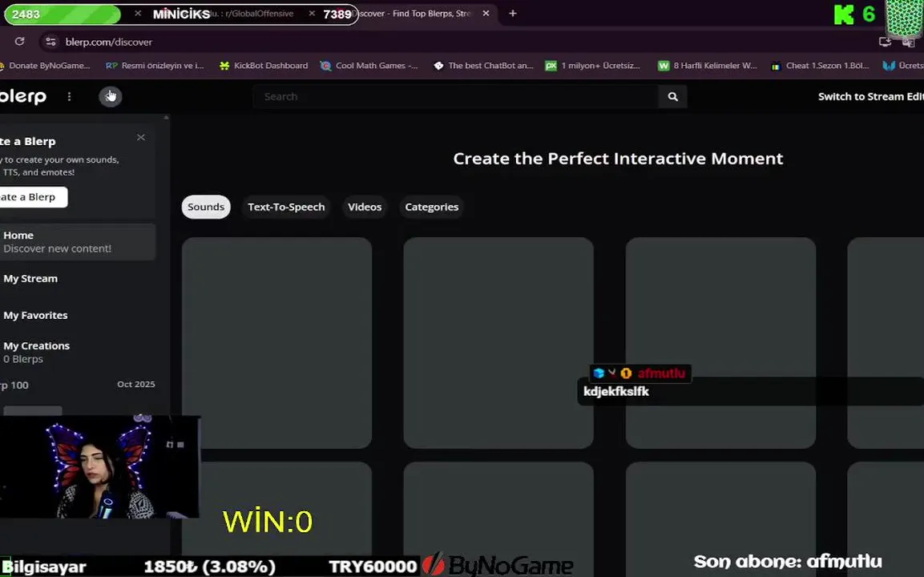Open the three-dot menu beside blerp logo
The image size is (924, 577).
click(x=69, y=96)
